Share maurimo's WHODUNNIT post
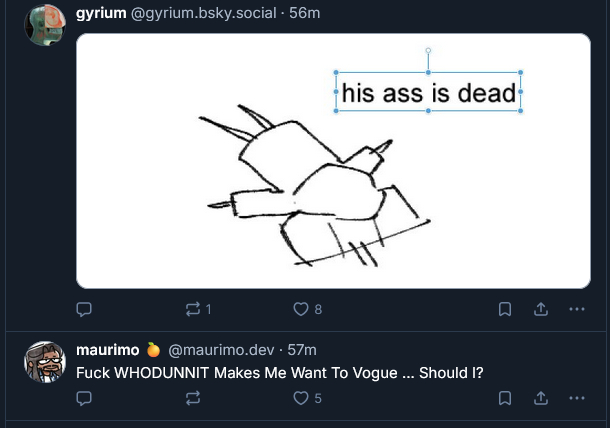This screenshot has height=428, width=610. click(x=541, y=398)
